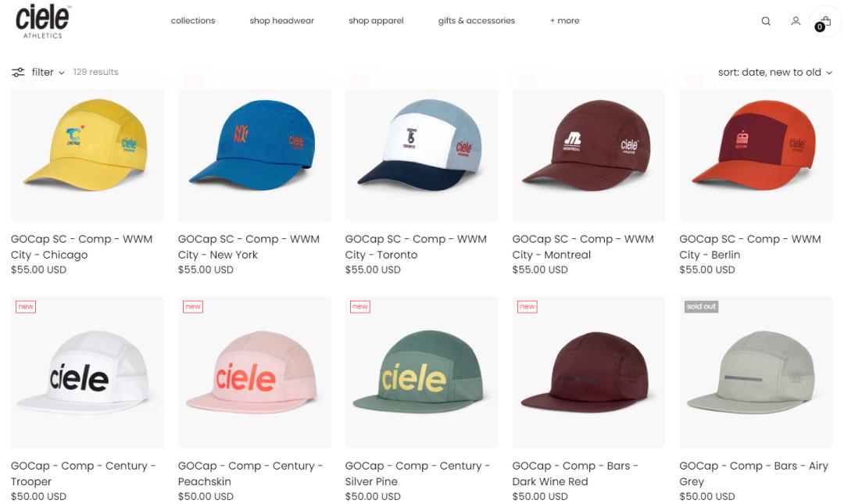The width and height of the screenshot is (844, 504).
Task: Click the Ciele Athletics logo
Action: 42,21
